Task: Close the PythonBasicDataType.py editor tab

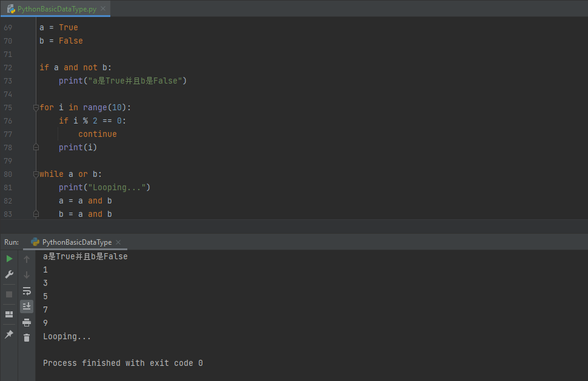Action: coord(102,9)
